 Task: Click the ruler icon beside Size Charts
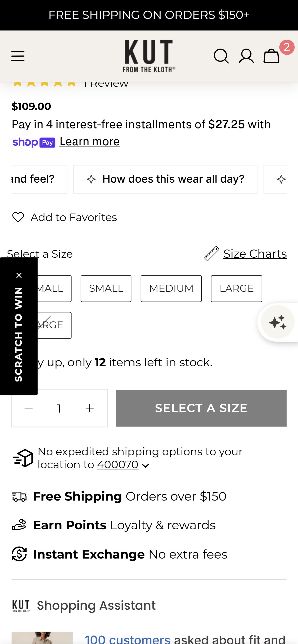click(x=212, y=254)
